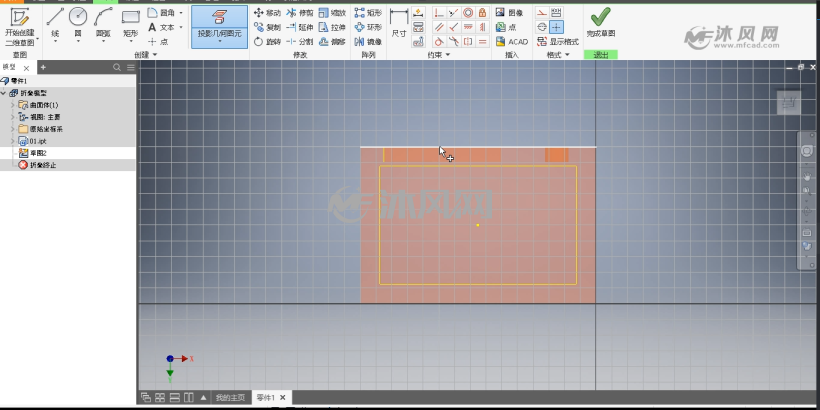Click the Trim (修剪) tool

tap(300, 13)
